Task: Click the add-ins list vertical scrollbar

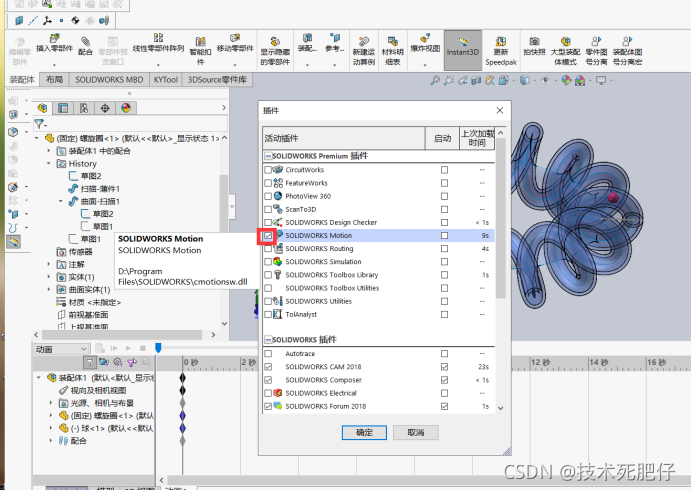Action: pos(500,219)
